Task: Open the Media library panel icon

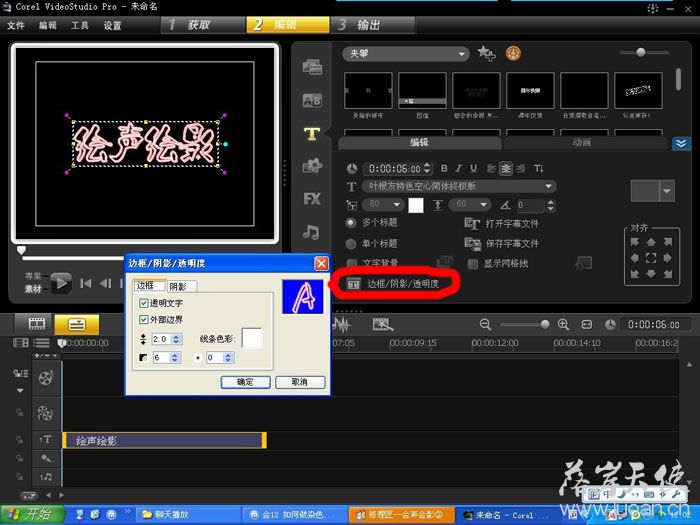Action: pyautogui.click(x=312, y=67)
